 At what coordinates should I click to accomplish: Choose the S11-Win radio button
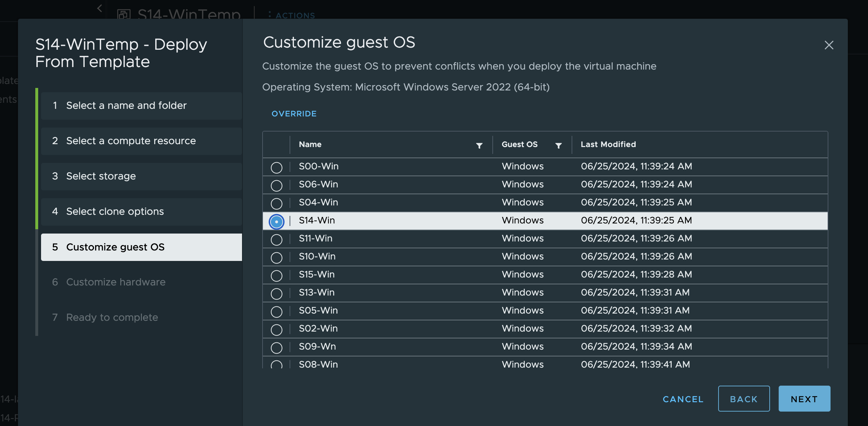[276, 240]
